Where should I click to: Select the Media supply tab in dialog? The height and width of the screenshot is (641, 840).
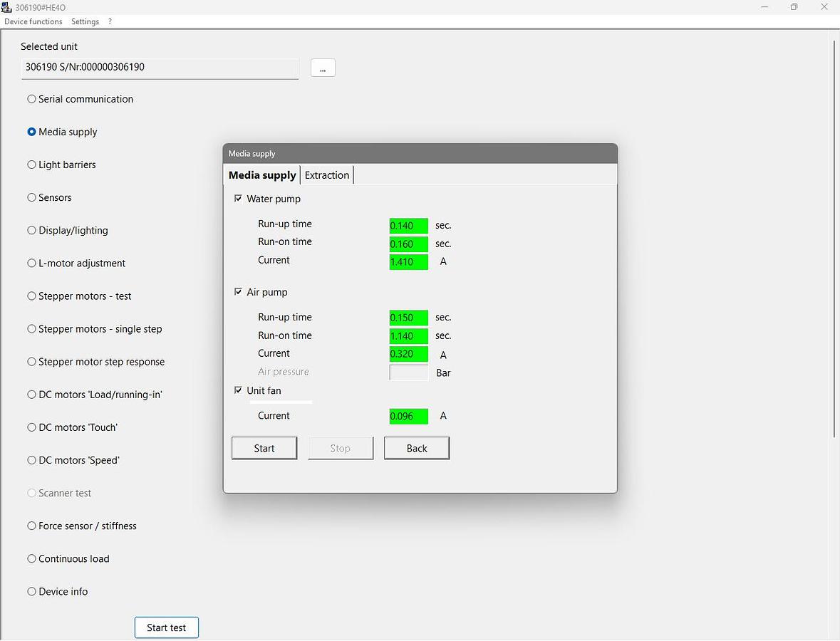click(x=262, y=175)
